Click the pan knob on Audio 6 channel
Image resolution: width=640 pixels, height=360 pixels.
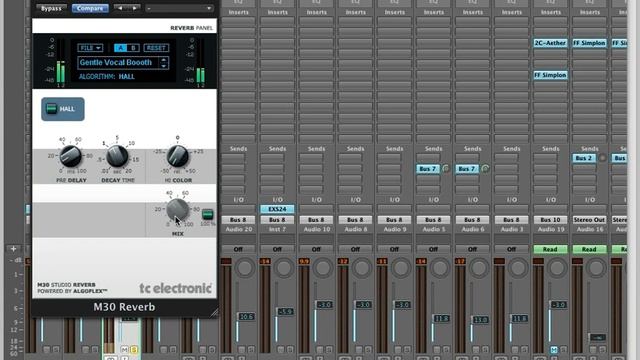[x=479, y=268]
